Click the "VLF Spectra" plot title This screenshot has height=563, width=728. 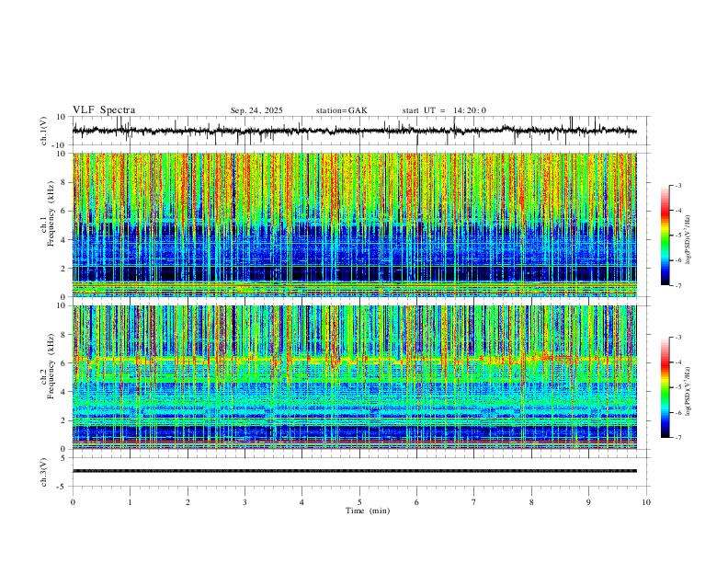104,110
